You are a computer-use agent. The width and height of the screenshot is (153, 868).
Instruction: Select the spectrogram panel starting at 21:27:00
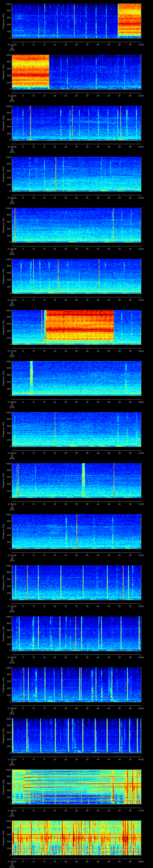coord(76,327)
